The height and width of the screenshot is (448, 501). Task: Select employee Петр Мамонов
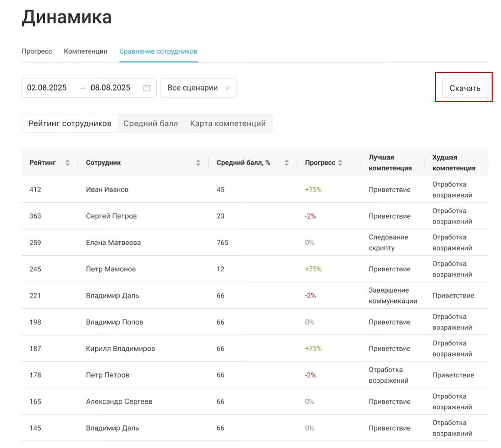tap(111, 269)
